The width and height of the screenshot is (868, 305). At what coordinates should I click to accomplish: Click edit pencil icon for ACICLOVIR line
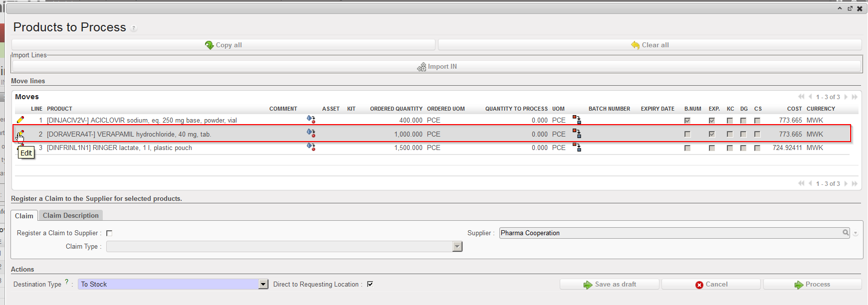(x=20, y=120)
